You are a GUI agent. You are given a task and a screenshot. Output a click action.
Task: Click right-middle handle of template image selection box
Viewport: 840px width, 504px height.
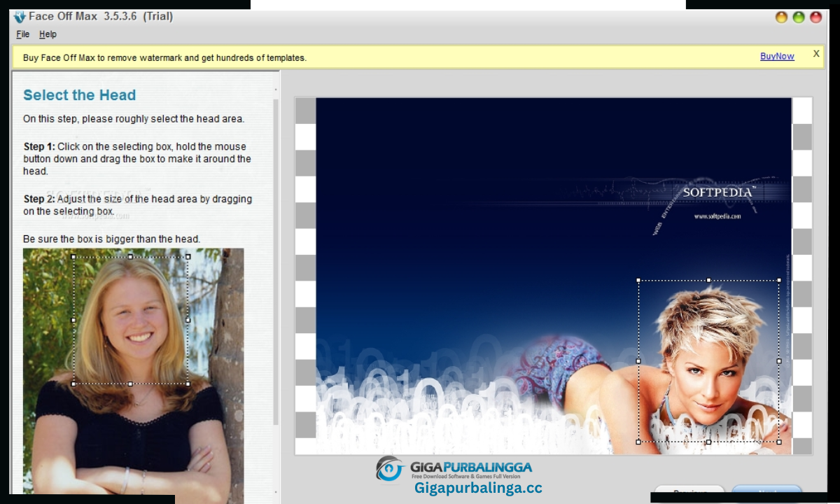pyautogui.click(x=779, y=361)
